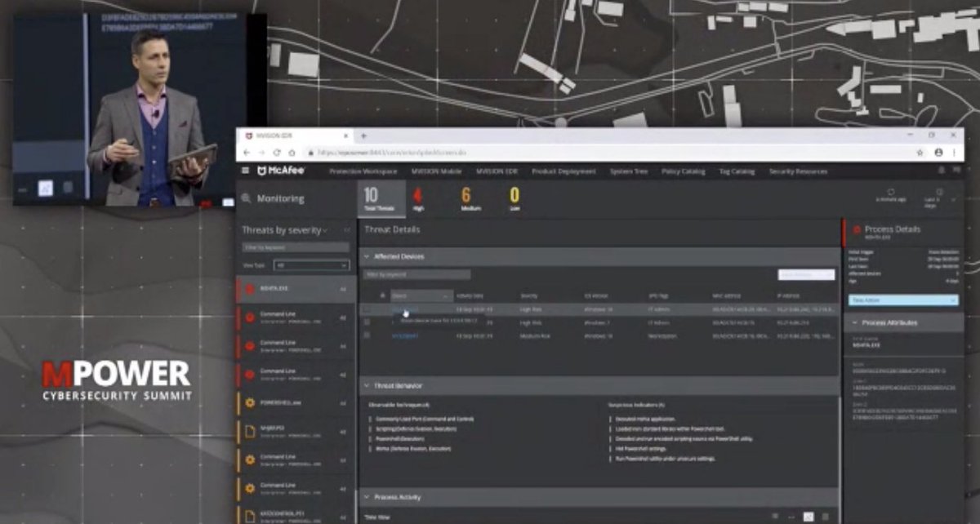Open the Take Action dropdown

[902, 300]
